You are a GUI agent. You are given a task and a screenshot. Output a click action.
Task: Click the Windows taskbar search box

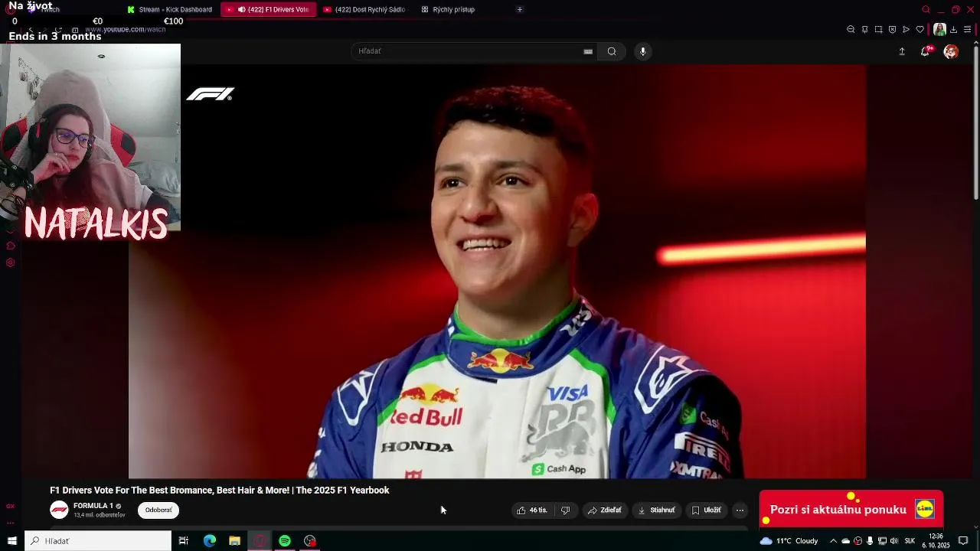click(x=98, y=541)
